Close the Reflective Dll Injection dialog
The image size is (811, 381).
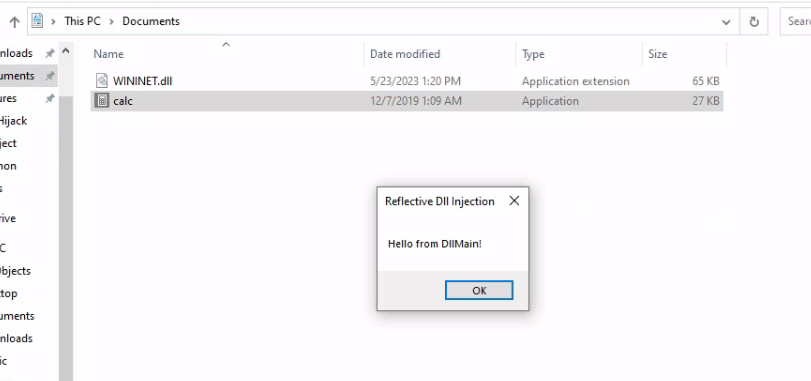[x=514, y=201]
